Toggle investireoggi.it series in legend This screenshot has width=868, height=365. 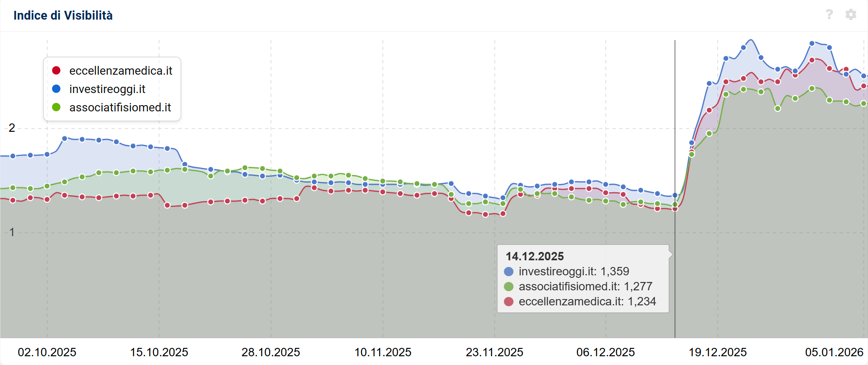click(x=107, y=89)
